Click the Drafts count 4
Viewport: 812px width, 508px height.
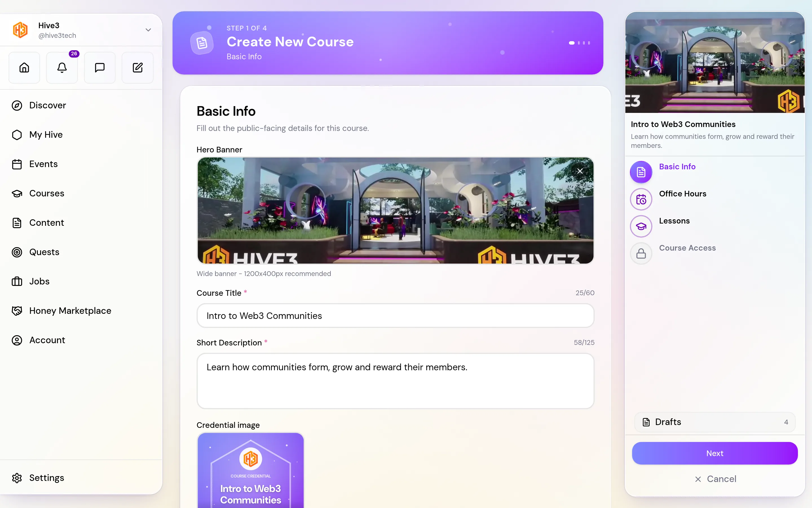pyautogui.click(x=786, y=422)
